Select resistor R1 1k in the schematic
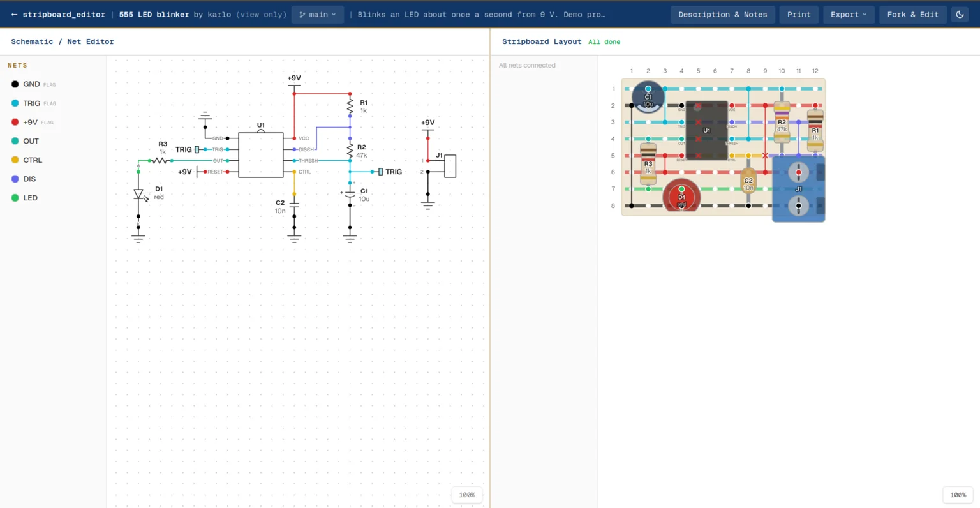Screen dimensions: 980x508 pos(350,106)
